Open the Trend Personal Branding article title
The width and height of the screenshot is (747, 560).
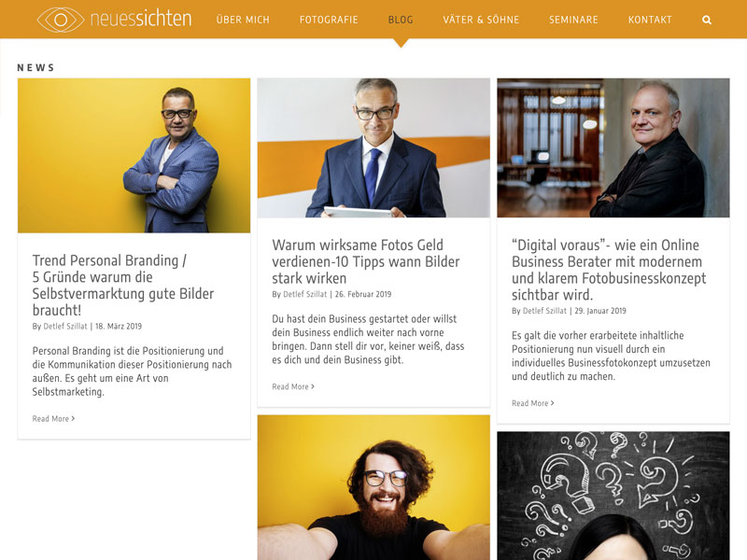(x=123, y=286)
